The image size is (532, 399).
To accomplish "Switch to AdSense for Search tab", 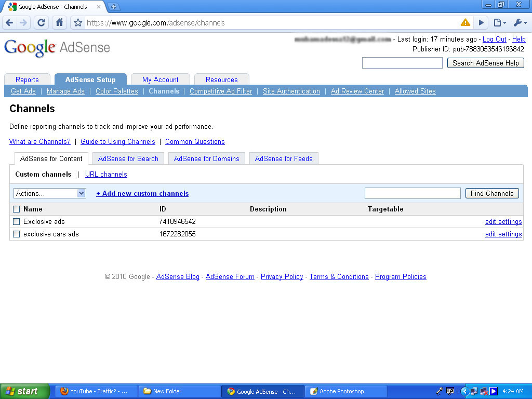I will tap(128, 158).
